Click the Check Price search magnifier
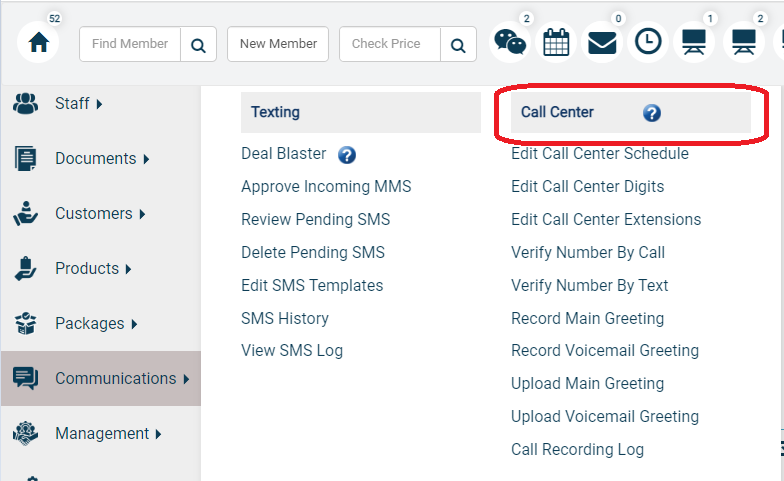 tap(458, 44)
